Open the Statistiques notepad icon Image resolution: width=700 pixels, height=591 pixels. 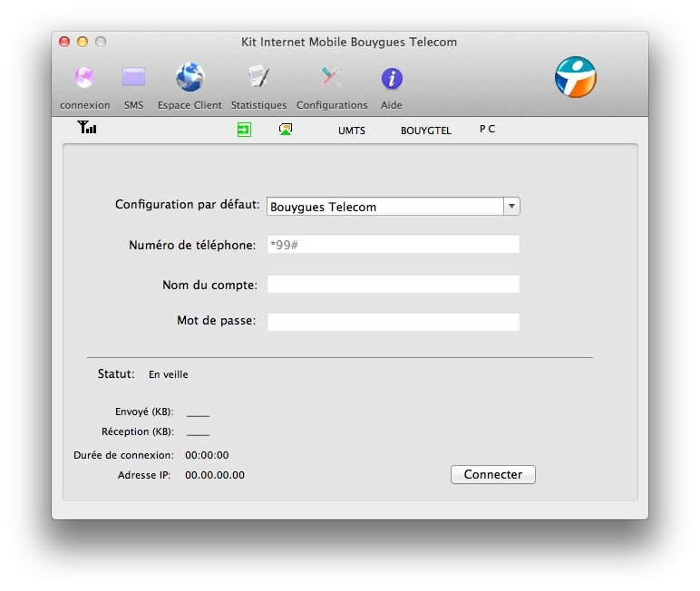pos(258,77)
